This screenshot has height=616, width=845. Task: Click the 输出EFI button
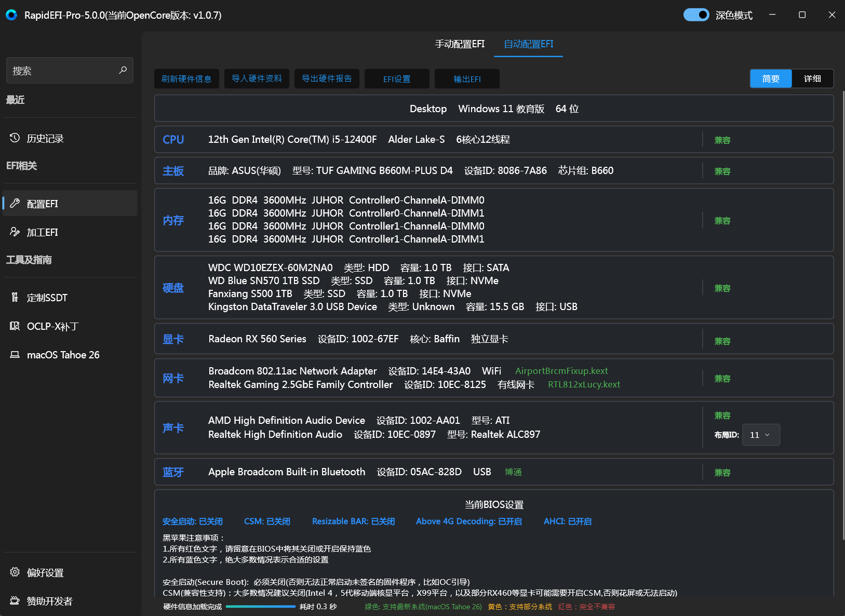point(467,78)
